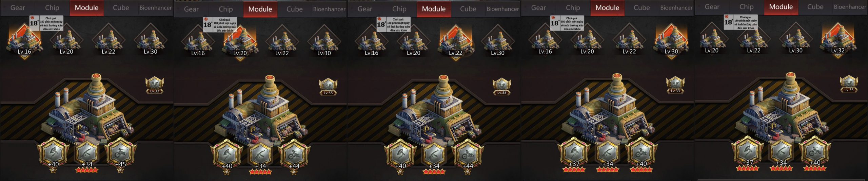Select the unlit Lv.30 factory in leftmost panel
The width and height of the screenshot is (868, 181).
150,41
